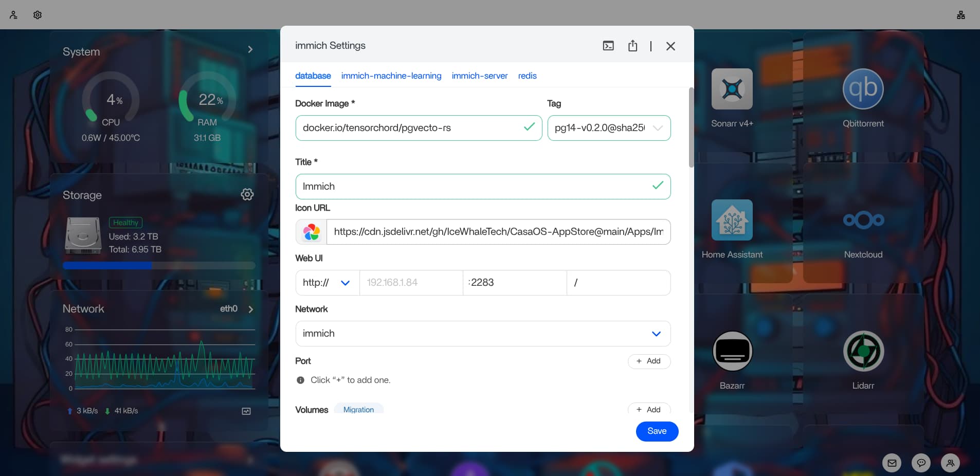Viewport: 980px width, 476px height.
Task: Click the hard drive icon in Storage
Action: click(x=83, y=236)
